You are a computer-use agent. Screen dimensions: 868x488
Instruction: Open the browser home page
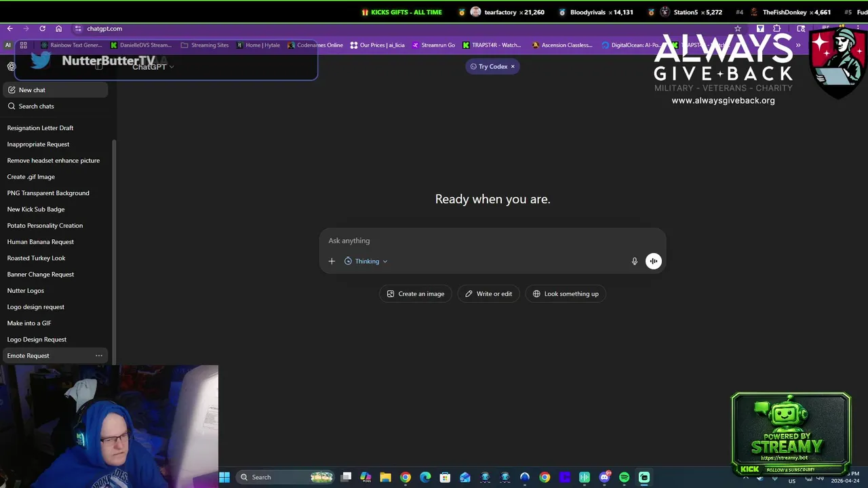click(x=58, y=28)
